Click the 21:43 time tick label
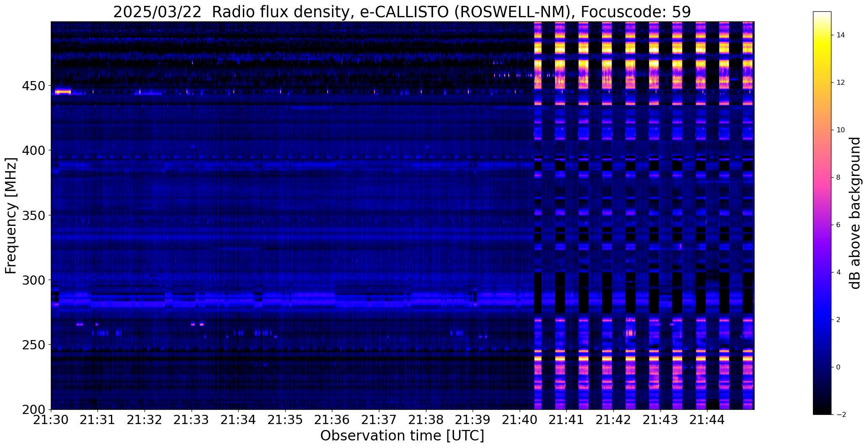The height and width of the screenshot is (448, 868). (660, 420)
